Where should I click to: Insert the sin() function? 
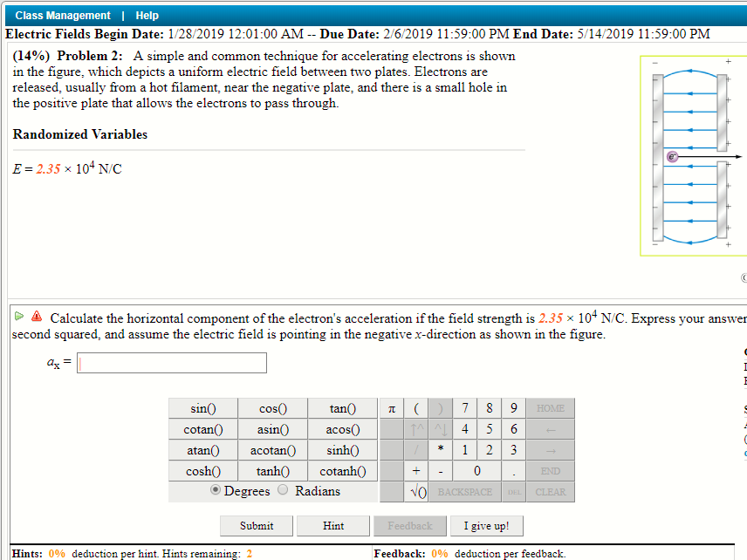pos(202,407)
